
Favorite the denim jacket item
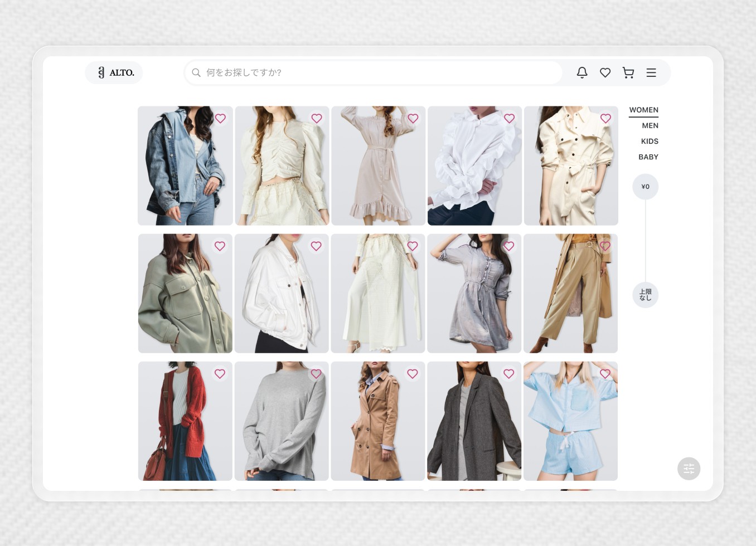click(x=221, y=119)
